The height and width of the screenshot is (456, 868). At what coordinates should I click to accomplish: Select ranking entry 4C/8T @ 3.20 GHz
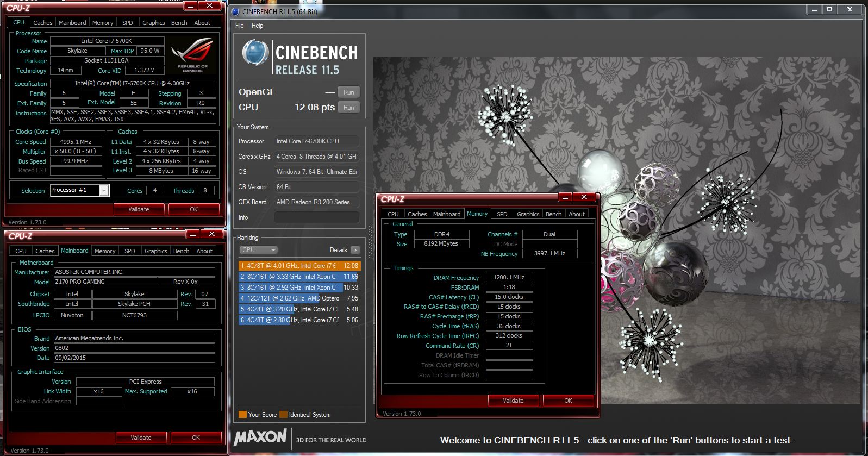pyautogui.click(x=299, y=309)
